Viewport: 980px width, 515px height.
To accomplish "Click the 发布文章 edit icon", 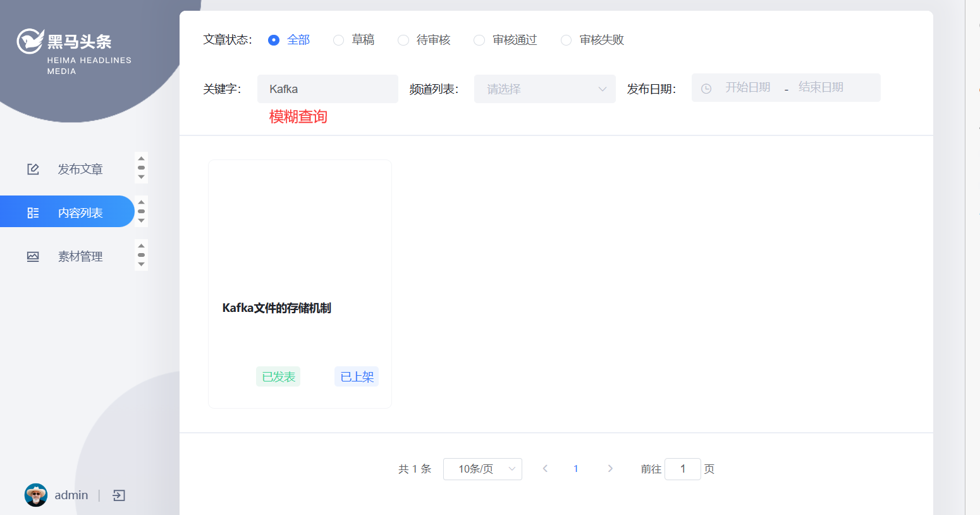I will pos(33,169).
